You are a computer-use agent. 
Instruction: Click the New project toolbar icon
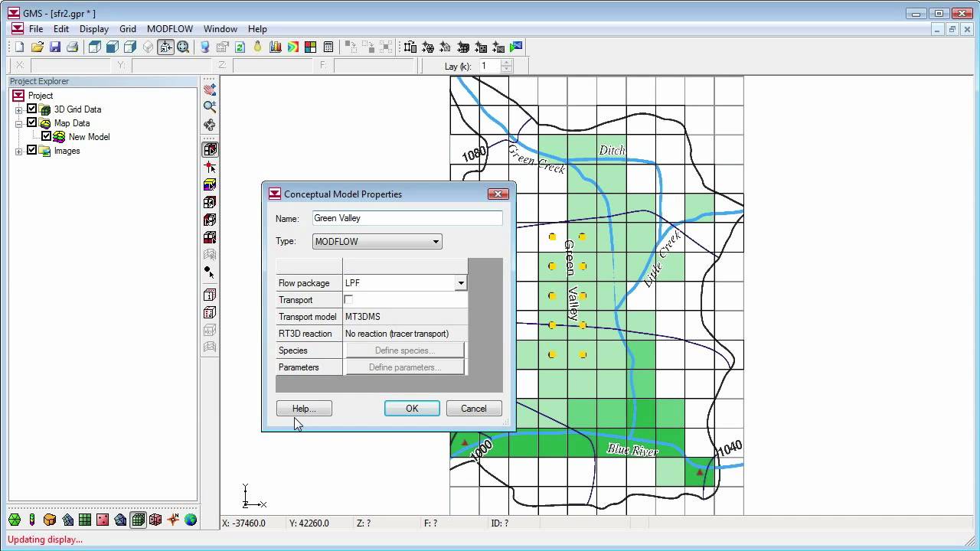pyautogui.click(x=20, y=47)
